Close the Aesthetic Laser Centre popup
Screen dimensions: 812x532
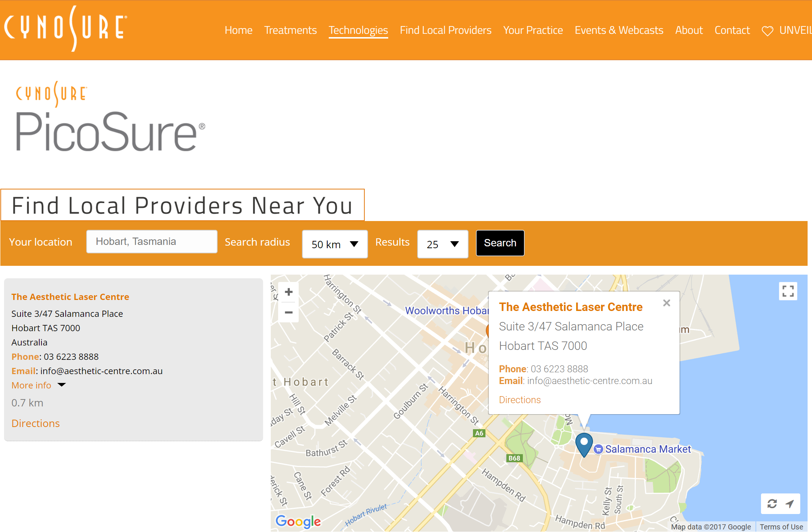(666, 303)
